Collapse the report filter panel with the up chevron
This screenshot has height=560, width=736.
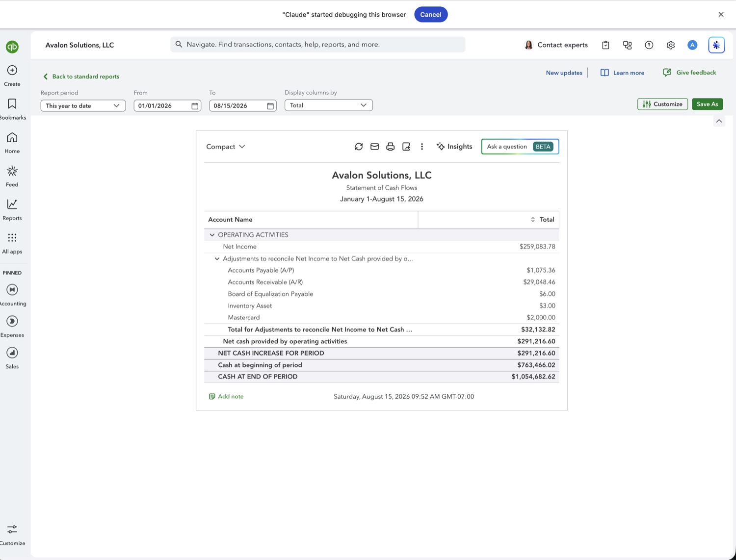[x=719, y=121]
